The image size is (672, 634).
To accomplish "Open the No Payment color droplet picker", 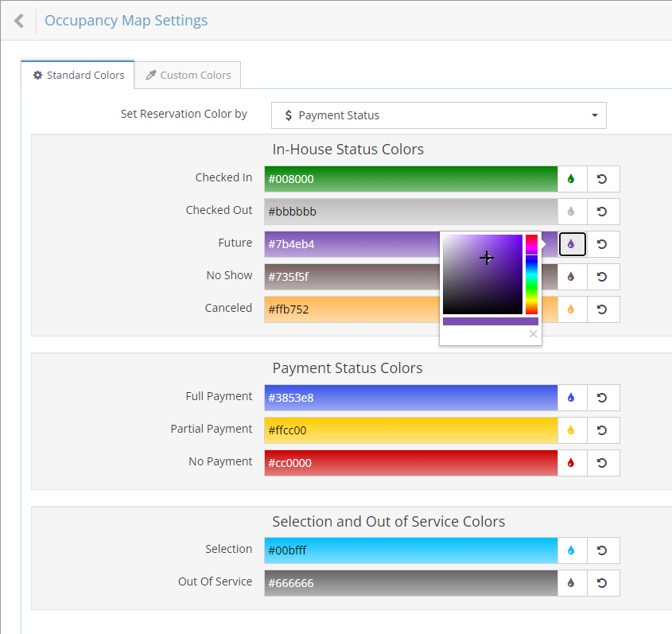I will [572, 462].
